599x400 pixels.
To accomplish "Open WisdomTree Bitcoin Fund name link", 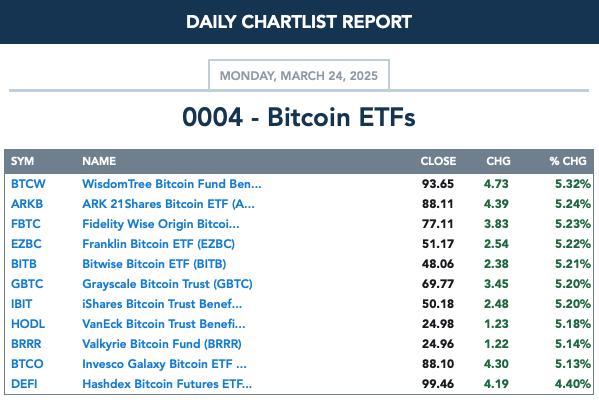I will [x=172, y=184].
